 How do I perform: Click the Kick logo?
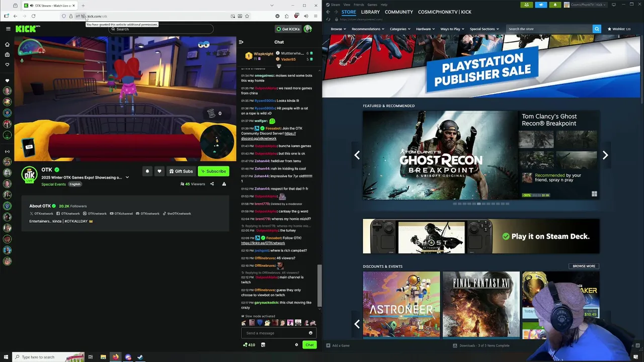tap(25, 29)
